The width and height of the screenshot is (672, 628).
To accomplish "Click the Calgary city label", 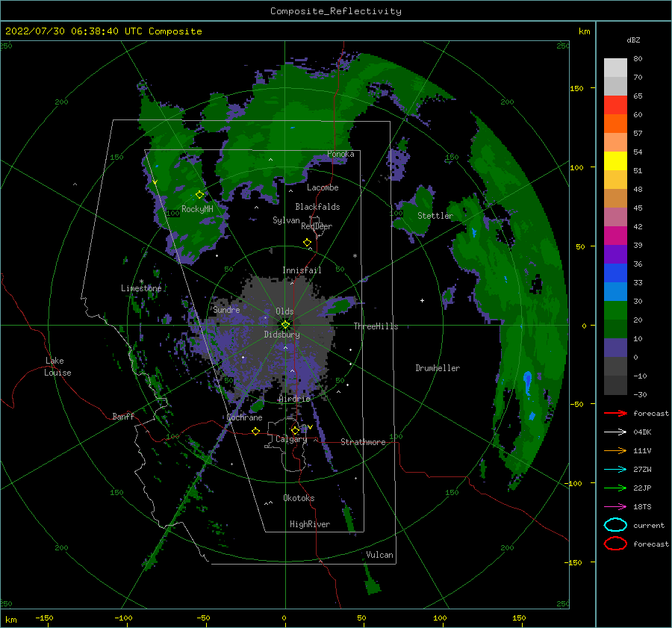I will coord(291,439).
